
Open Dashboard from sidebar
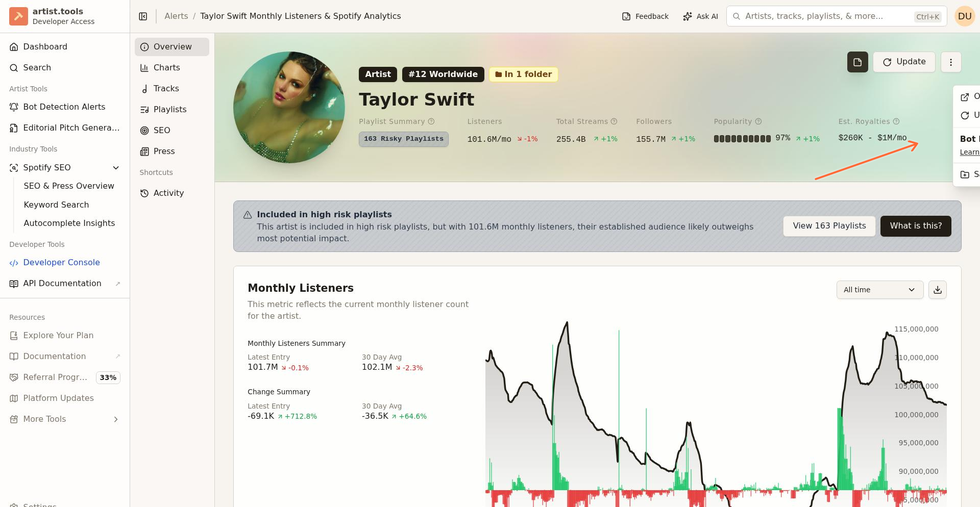pos(65,47)
